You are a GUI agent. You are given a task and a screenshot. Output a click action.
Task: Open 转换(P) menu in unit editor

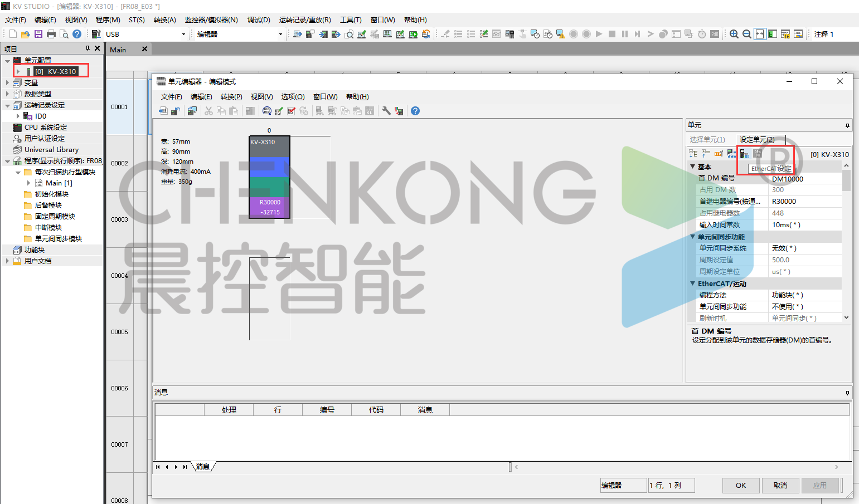[x=231, y=97]
